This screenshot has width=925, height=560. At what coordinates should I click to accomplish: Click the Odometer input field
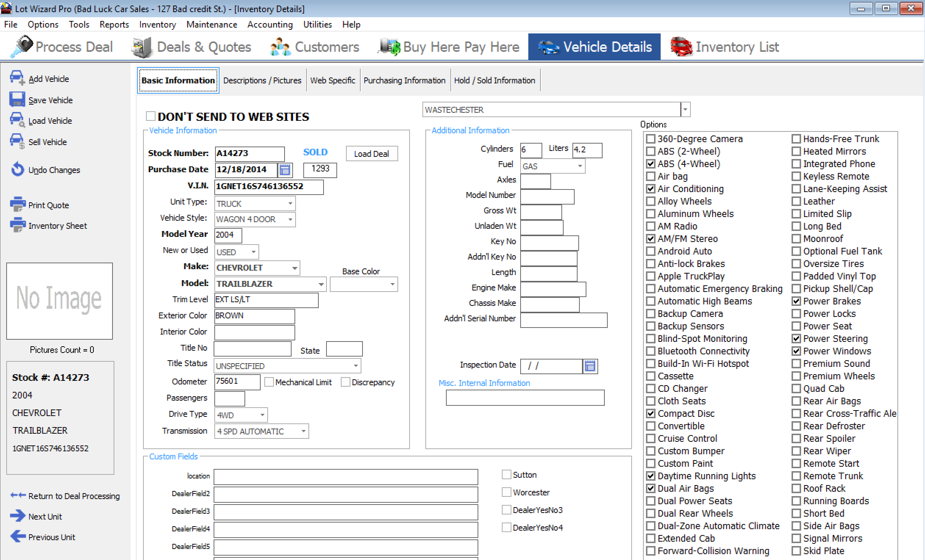point(236,382)
